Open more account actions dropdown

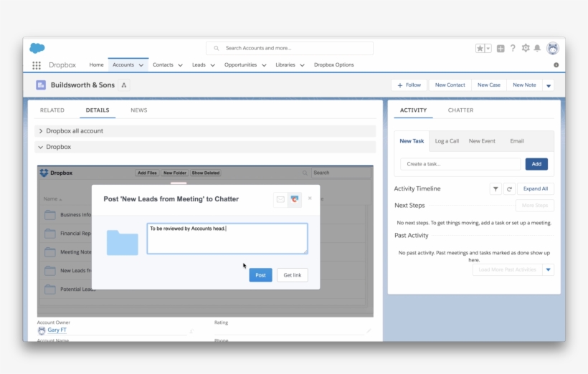tap(549, 85)
